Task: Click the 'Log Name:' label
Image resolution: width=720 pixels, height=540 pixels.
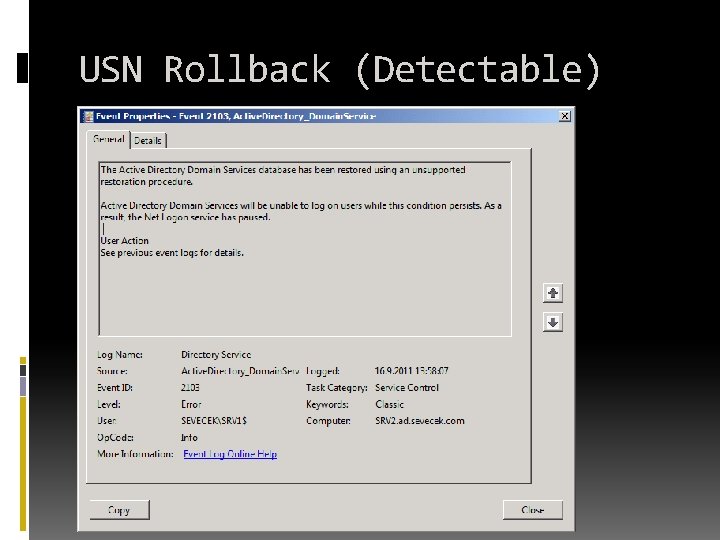Action: (x=120, y=354)
